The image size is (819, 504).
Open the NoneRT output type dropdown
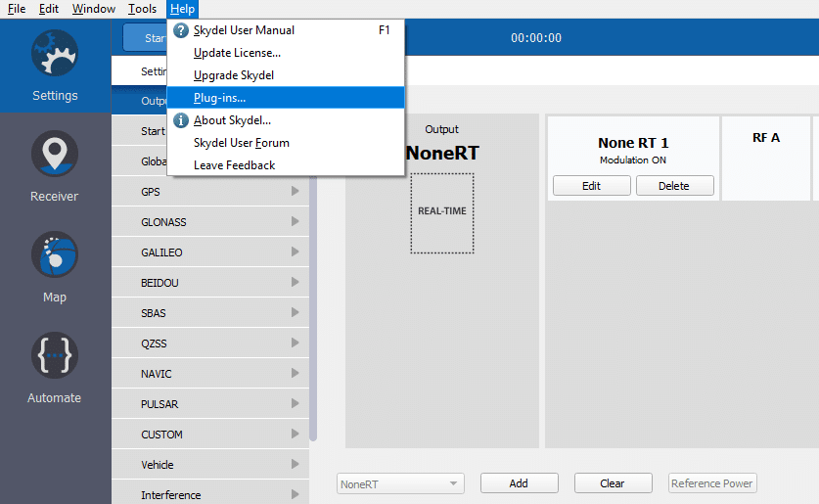point(400,483)
